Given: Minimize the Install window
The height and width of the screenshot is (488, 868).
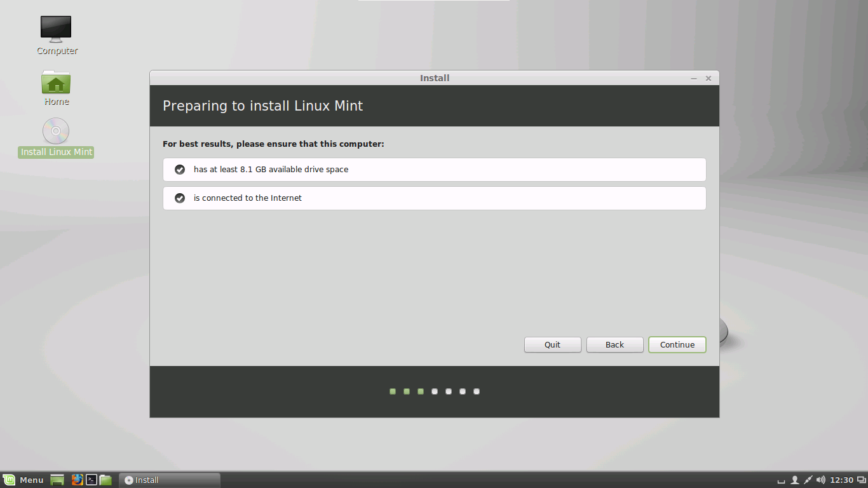Looking at the screenshot, I should [x=694, y=78].
